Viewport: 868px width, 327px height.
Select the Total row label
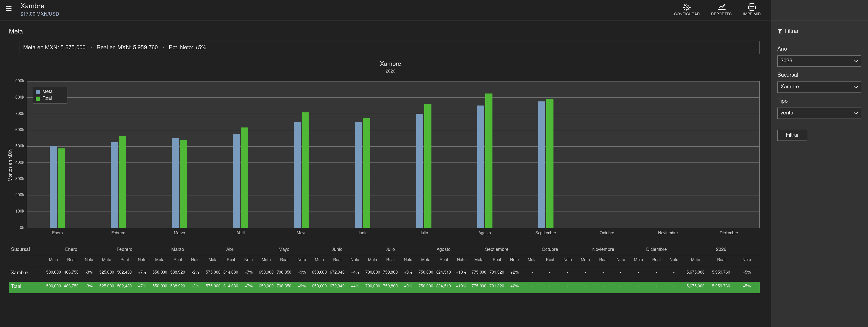point(16,286)
